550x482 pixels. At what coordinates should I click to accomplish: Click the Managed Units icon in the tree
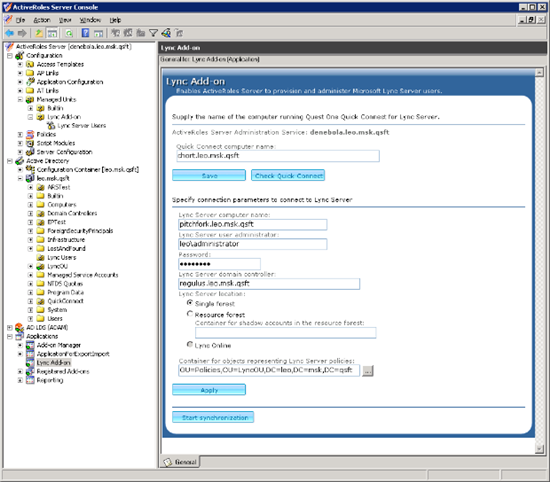point(31,99)
